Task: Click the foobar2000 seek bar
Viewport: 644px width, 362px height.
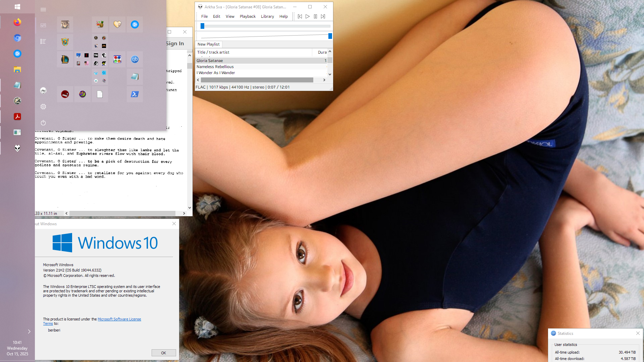Action: pos(265,26)
